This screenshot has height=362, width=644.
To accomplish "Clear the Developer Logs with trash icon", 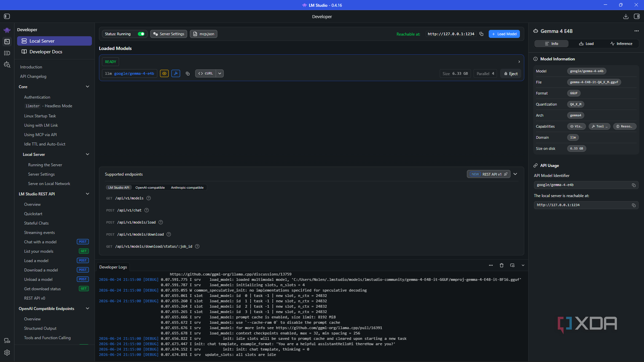I will pyautogui.click(x=501, y=265).
